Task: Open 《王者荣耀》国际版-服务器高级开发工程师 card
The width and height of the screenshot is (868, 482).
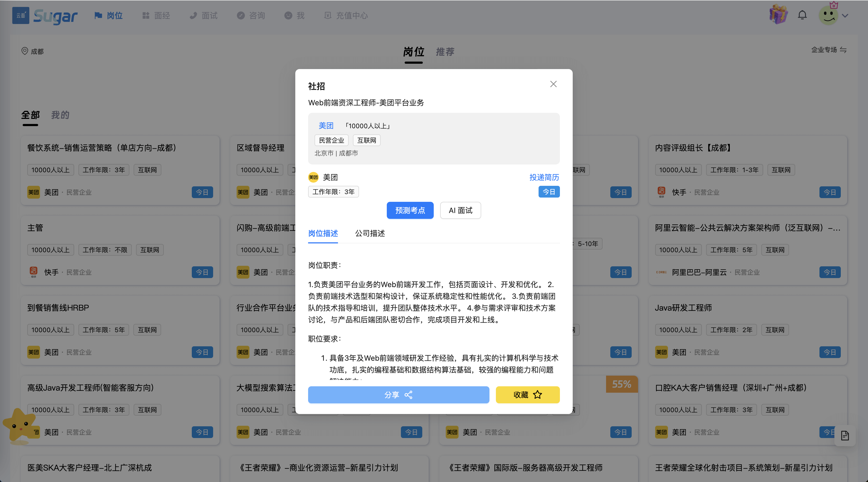Action: pos(539,468)
